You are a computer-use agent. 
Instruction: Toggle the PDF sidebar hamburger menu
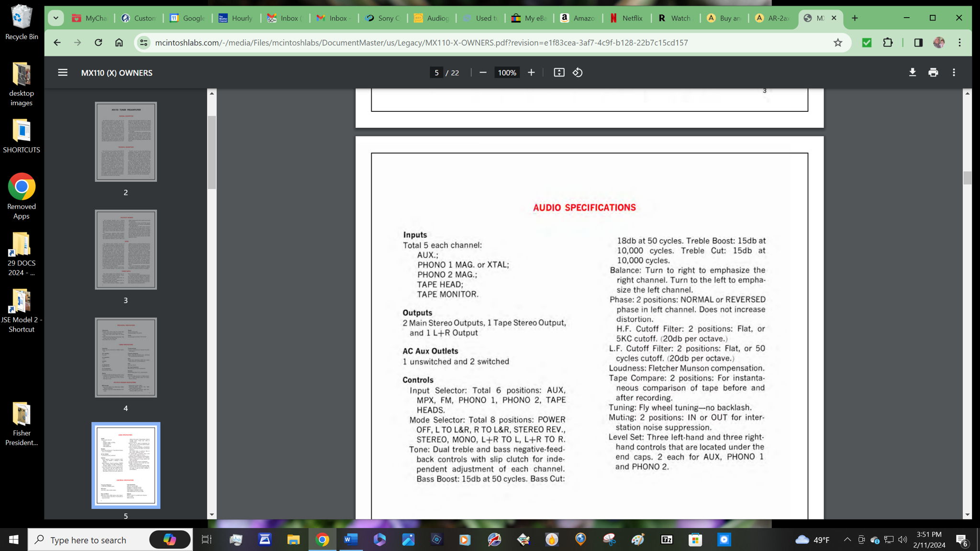tap(63, 73)
